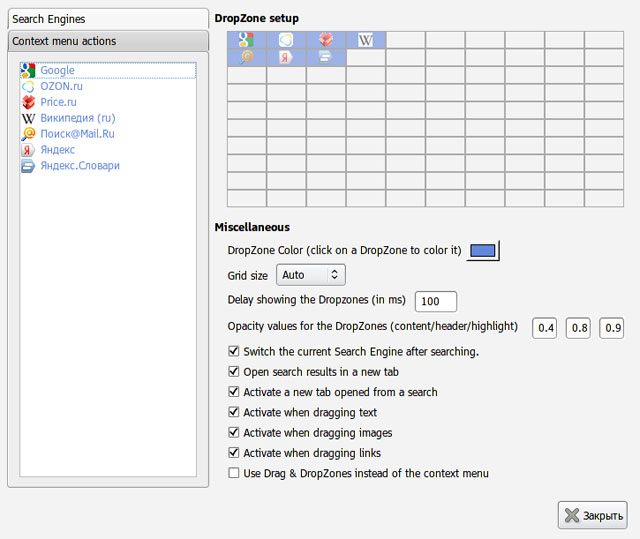Uncheck Activate when dragging images
This screenshot has width=640, height=539.
point(234,433)
